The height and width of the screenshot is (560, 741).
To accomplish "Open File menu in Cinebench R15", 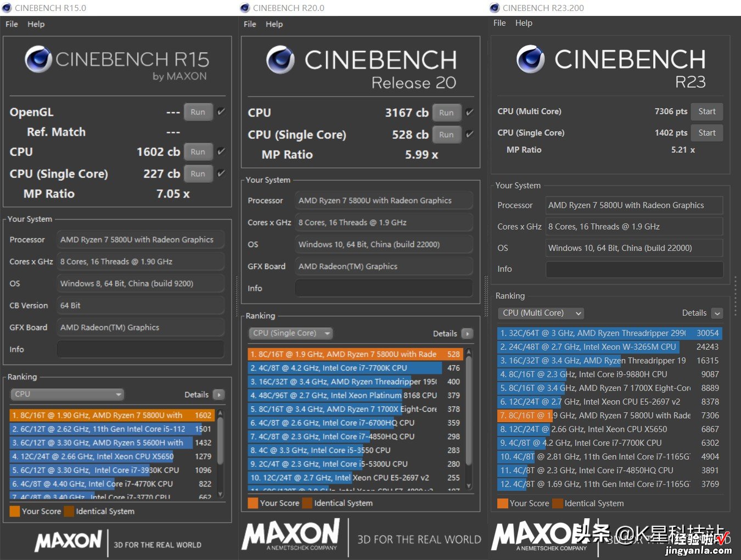I will (12, 24).
